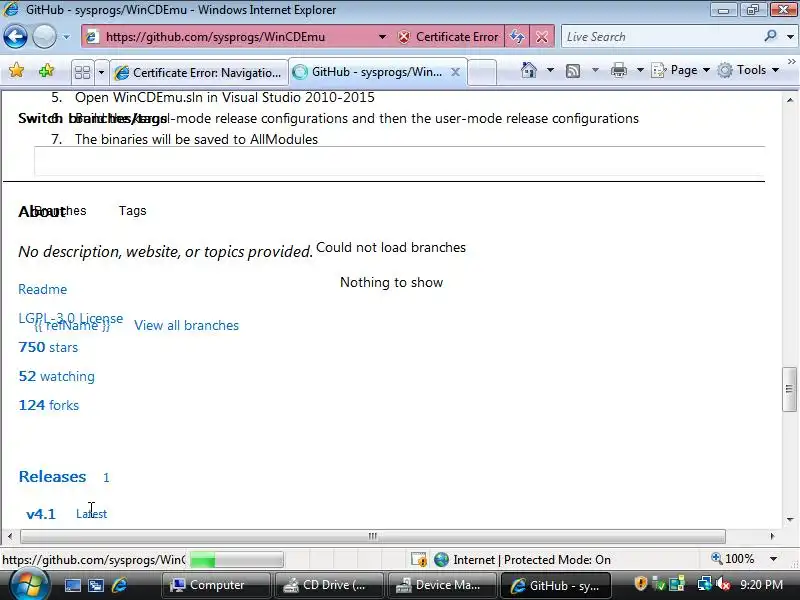Screen dimensions: 800x600
Task: Click the browser Forward arrow button
Action: point(44,37)
